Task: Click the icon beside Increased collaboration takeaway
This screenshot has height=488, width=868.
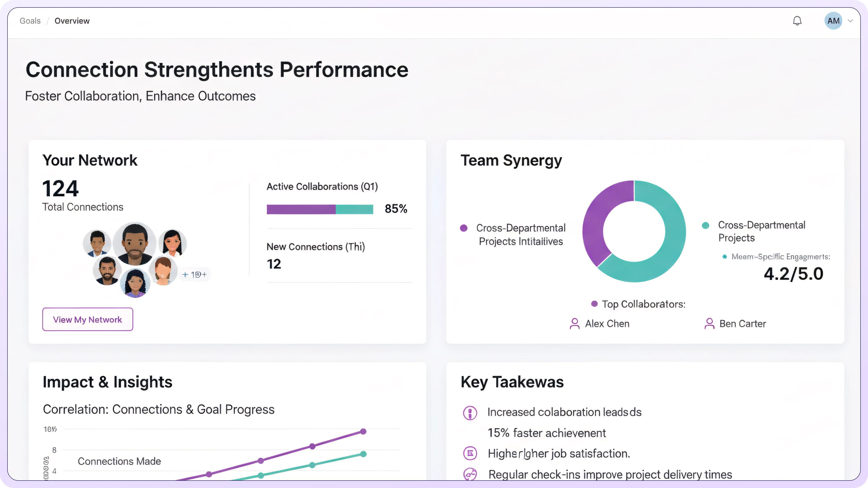Action: pos(470,413)
